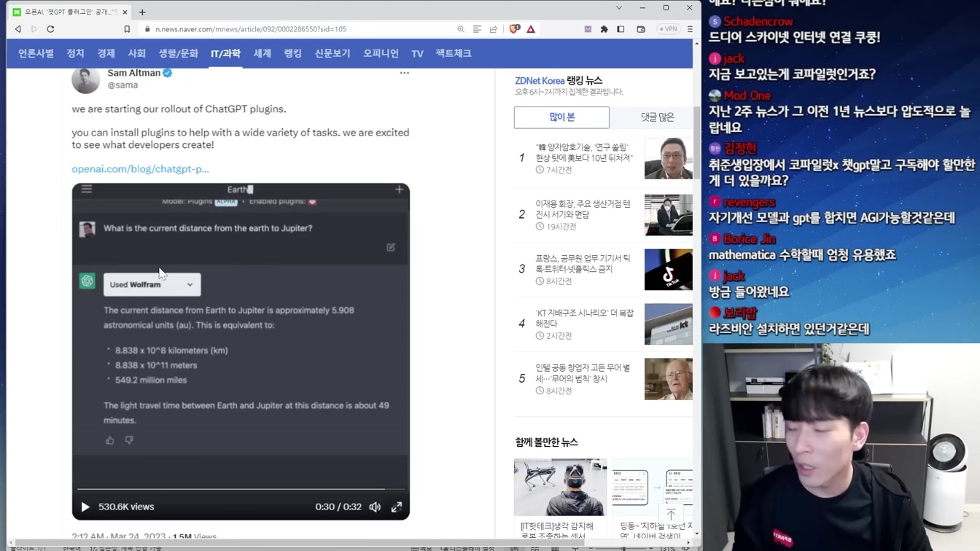This screenshot has height=551, width=980.
Task: Open the 정치 news section
Action: [75, 53]
